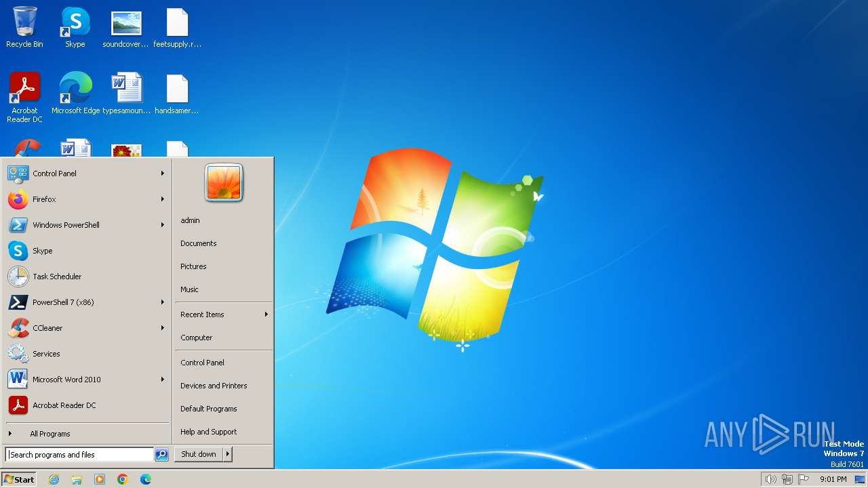868x488 pixels.
Task: Click the user account picture
Action: [x=224, y=183]
